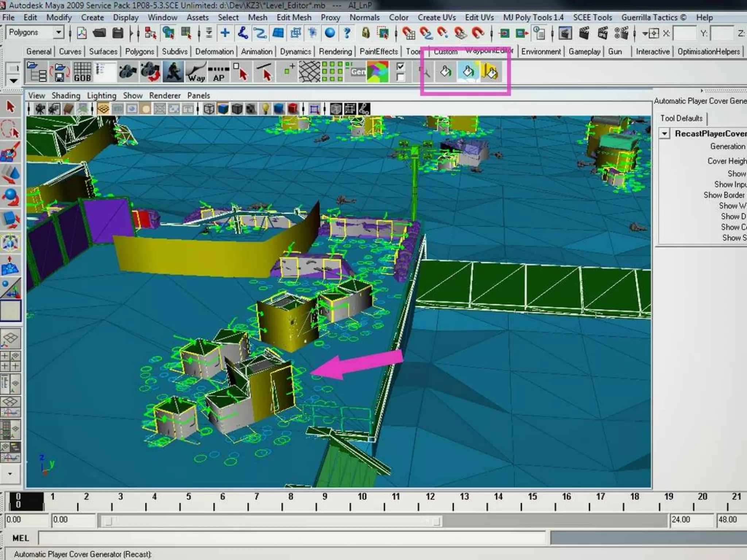This screenshot has width=747, height=560.
Task: Click the MEL command language label
Action: click(20, 538)
